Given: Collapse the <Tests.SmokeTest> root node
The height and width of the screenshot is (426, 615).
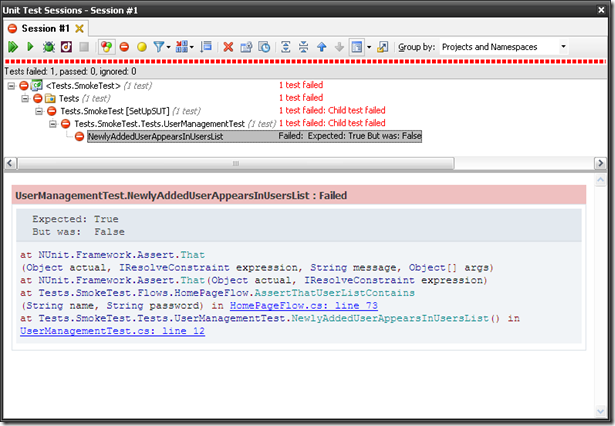Looking at the screenshot, I should coord(11,86).
